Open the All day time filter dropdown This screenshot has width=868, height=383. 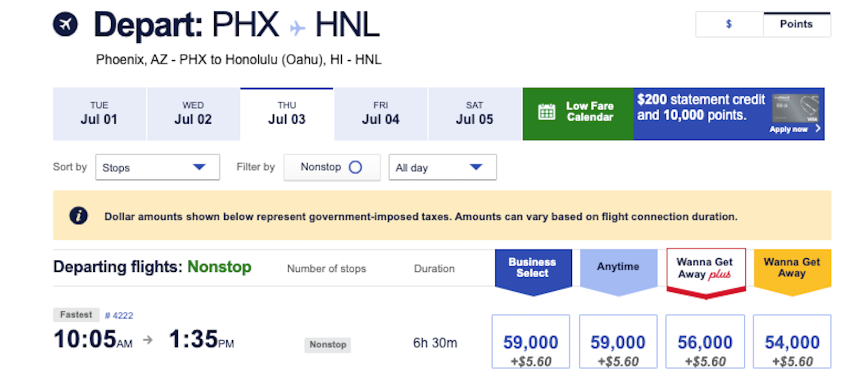(x=442, y=167)
